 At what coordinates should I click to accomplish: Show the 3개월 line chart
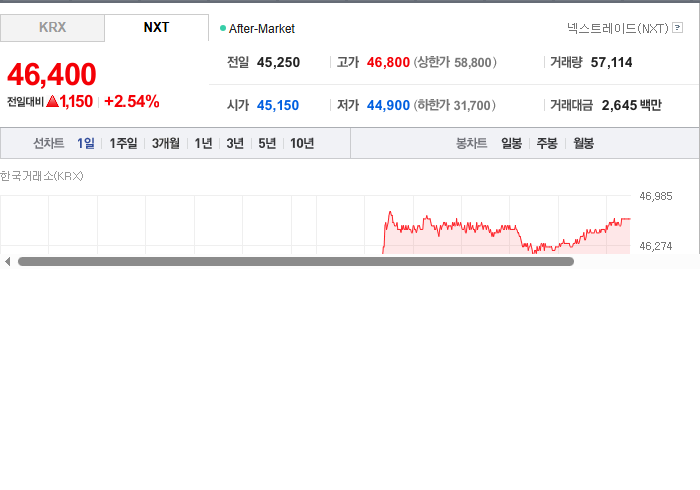pos(166,143)
